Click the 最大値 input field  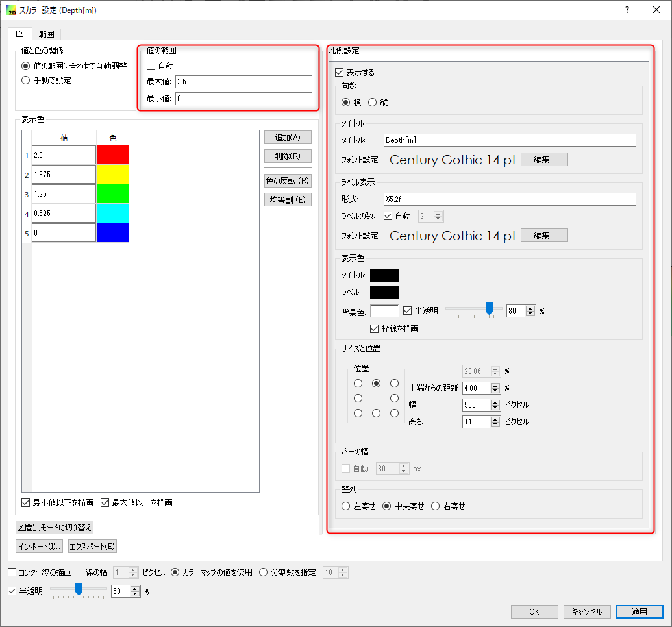pyautogui.click(x=243, y=82)
